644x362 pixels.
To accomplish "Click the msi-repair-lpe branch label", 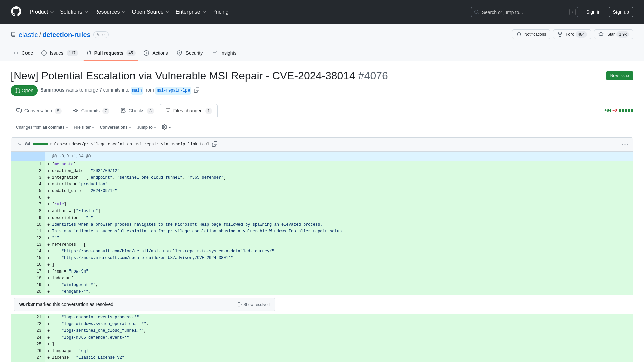I will tap(173, 90).
